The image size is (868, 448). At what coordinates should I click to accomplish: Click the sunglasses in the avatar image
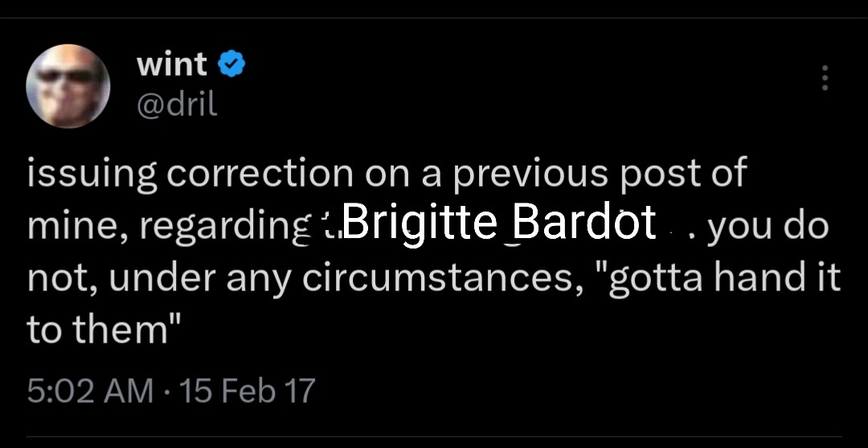(66, 77)
